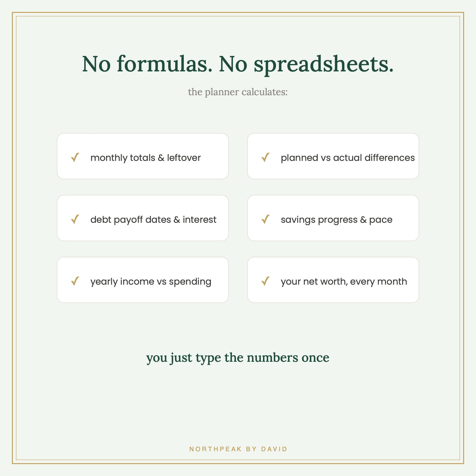
Task: Click the checkmark next to savings progress & pace
Action: (x=266, y=219)
